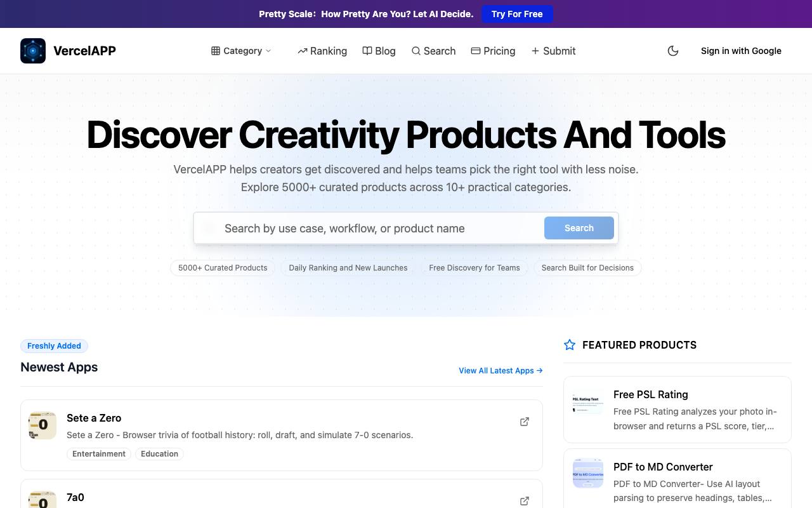Select Free Discovery for Teams pill

tap(475, 268)
